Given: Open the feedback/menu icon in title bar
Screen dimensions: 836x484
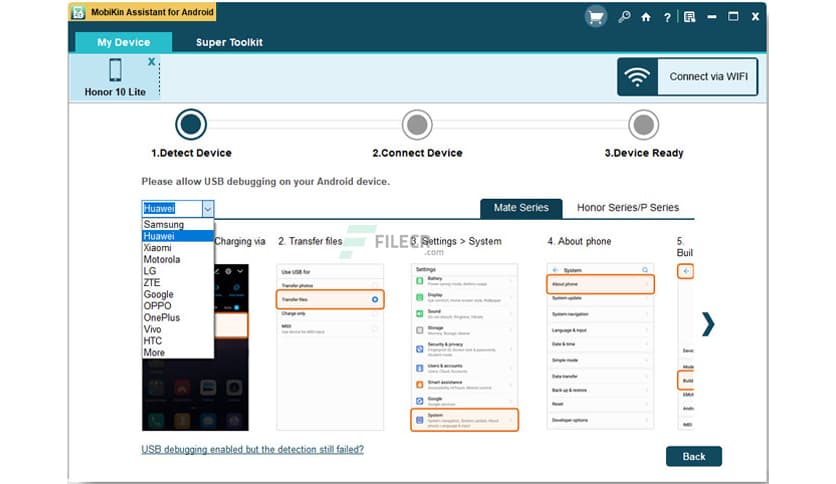Looking at the screenshot, I should coord(689,17).
